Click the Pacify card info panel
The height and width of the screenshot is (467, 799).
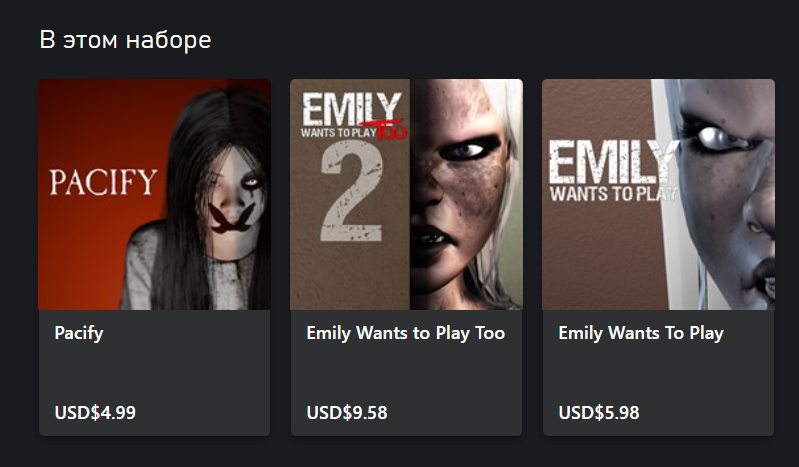coord(154,373)
